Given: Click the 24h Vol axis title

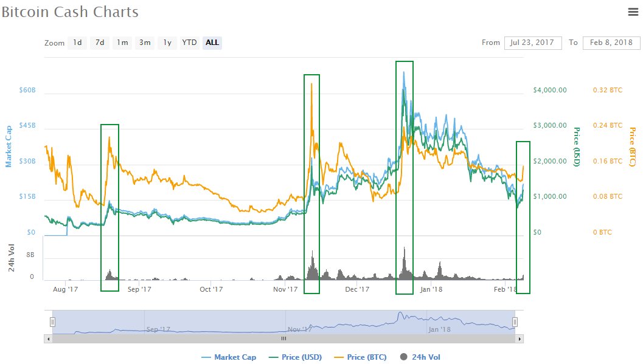Looking at the screenshot, I should coord(12,258).
